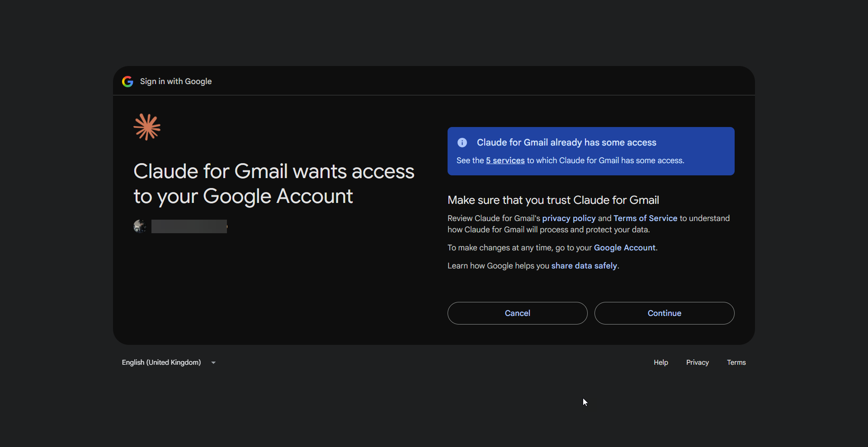868x447 pixels.
Task: Click 'Claude for Gmail already has some access' heading
Action: click(566, 142)
